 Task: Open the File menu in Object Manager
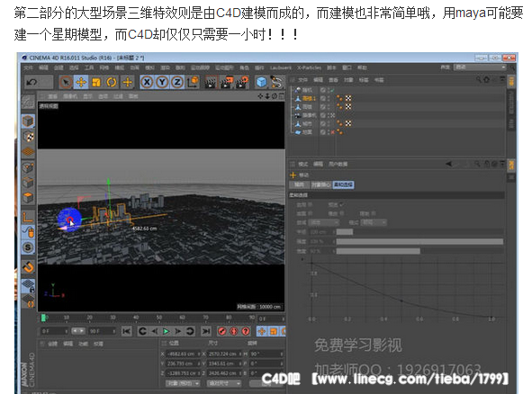pos(303,80)
